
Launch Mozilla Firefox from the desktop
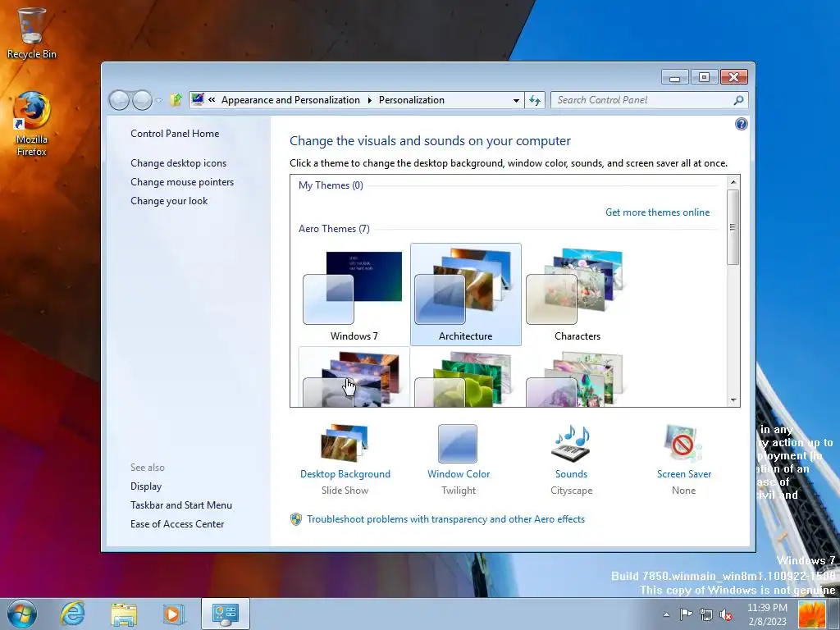(31, 125)
